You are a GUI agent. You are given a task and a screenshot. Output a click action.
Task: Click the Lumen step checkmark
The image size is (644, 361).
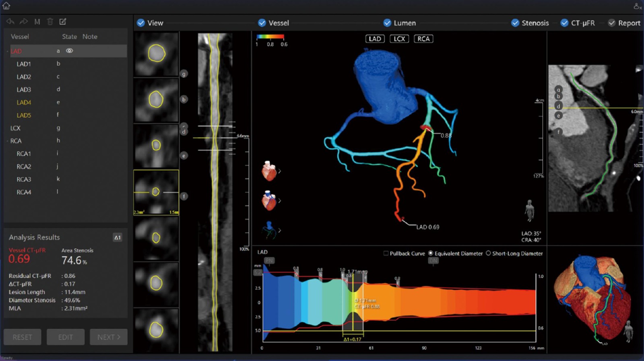tap(387, 23)
